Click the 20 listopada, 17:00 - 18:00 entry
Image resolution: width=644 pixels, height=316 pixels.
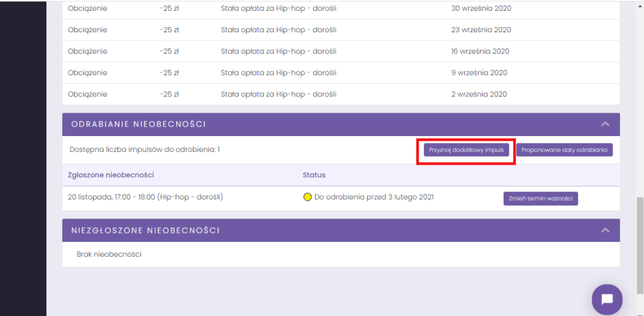click(x=145, y=197)
